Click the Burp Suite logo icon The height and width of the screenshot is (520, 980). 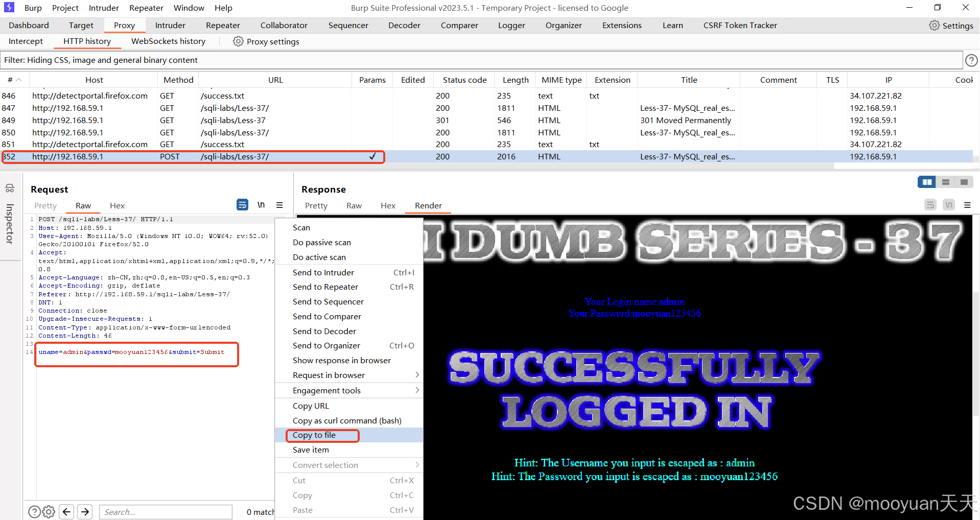coord(9,8)
